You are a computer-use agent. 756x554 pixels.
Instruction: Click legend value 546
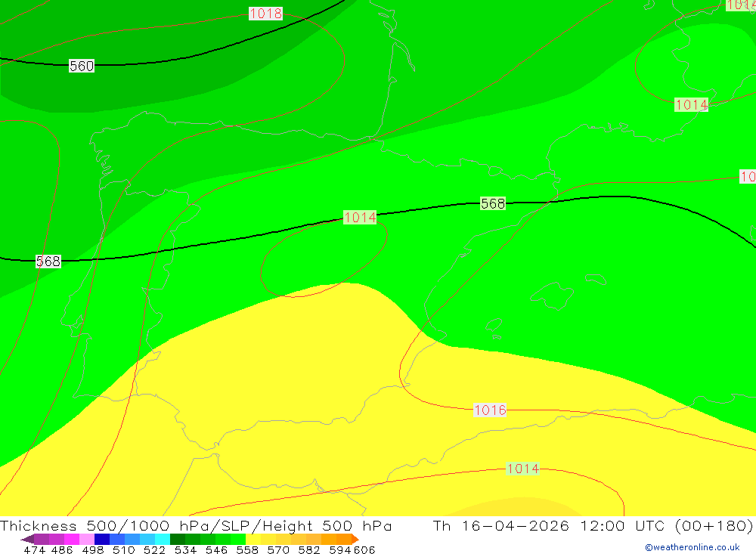[x=216, y=549]
